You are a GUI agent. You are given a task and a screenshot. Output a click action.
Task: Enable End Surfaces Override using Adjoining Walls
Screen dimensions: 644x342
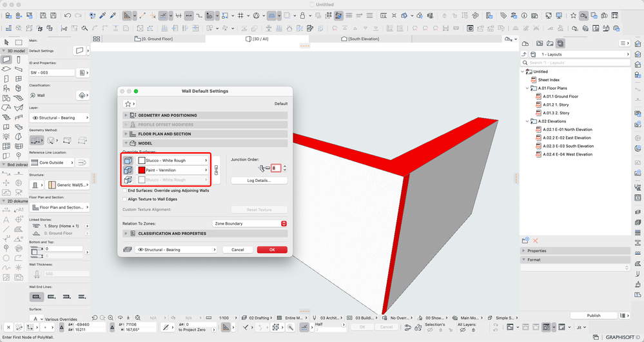(125, 190)
